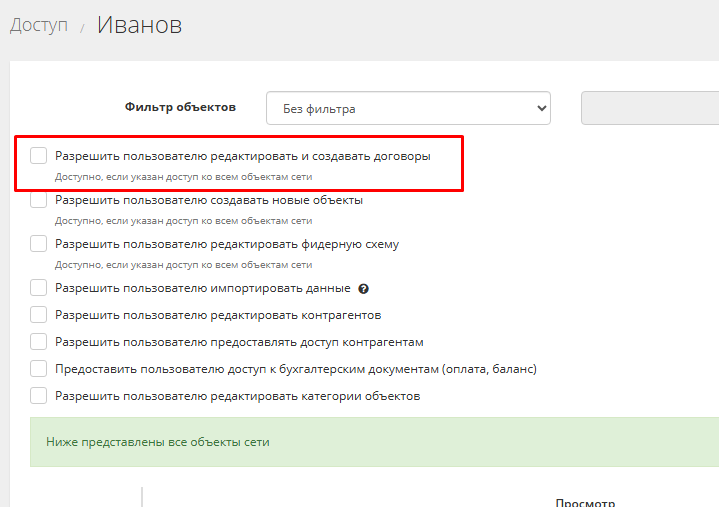Enable importing data checkbox
The height and width of the screenshot is (507, 719).
39,288
